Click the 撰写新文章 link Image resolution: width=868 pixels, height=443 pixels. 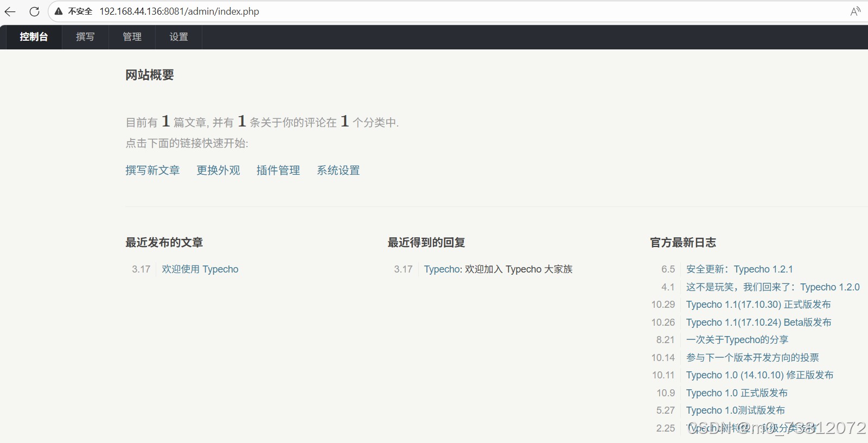click(x=152, y=170)
